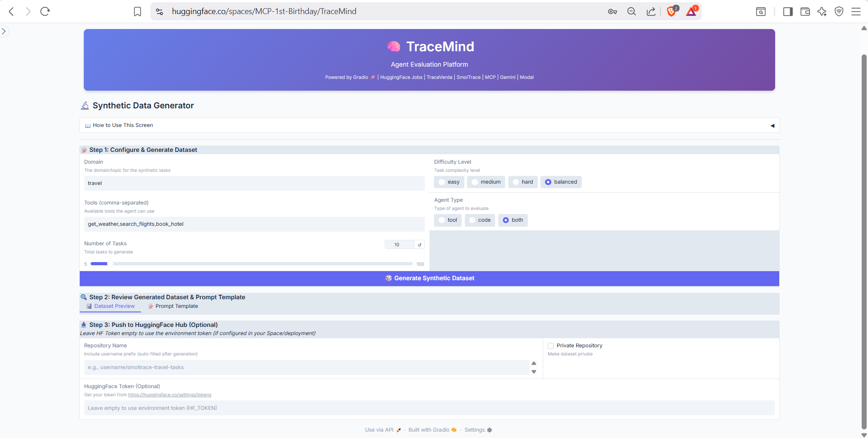Click Number of Tasks slider track
The height and width of the screenshot is (438, 868).
pyautogui.click(x=251, y=263)
